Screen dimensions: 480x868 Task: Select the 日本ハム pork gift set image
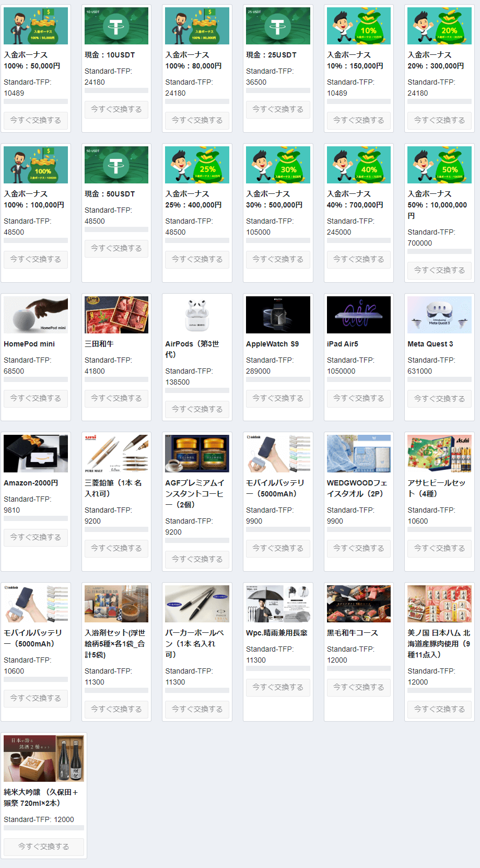[439, 604]
